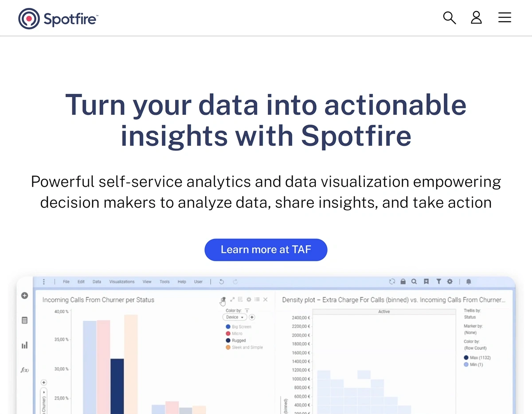Click the f(x) icon in the left sidebar

coord(25,370)
